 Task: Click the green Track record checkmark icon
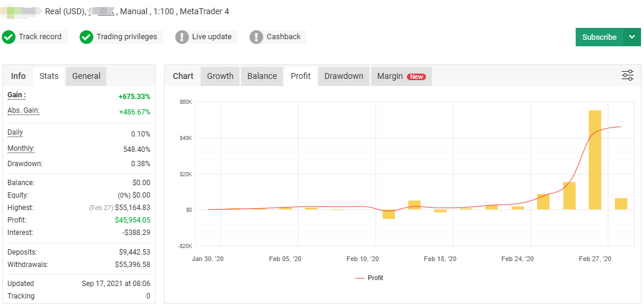pyautogui.click(x=9, y=37)
